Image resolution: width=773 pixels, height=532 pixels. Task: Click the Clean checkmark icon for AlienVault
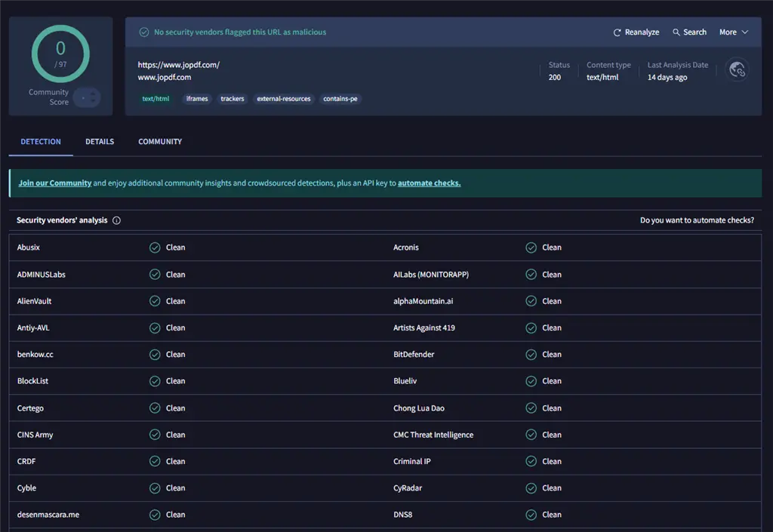[x=155, y=301]
